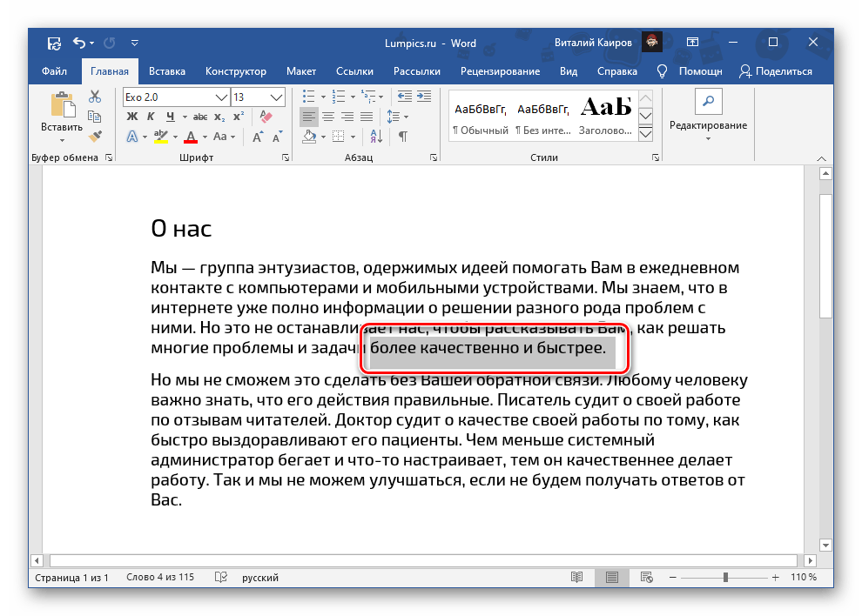Apply the Обычный style

[481, 117]
